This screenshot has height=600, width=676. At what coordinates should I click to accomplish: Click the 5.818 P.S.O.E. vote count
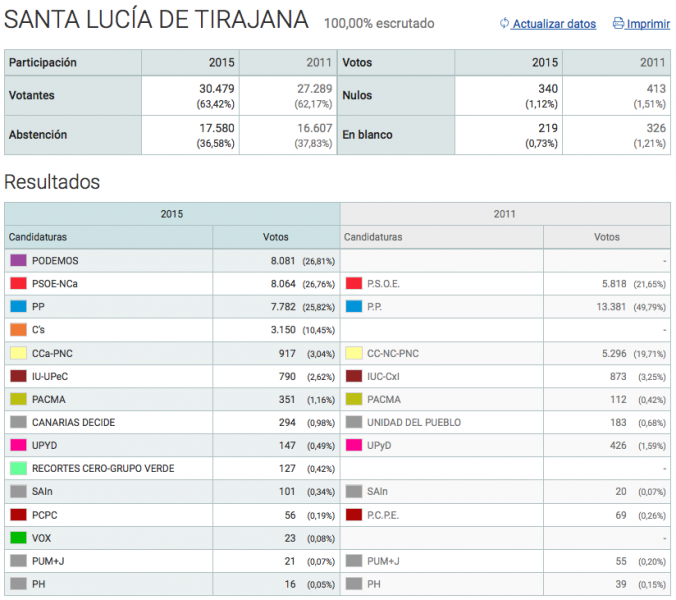[x=614, y=284]
